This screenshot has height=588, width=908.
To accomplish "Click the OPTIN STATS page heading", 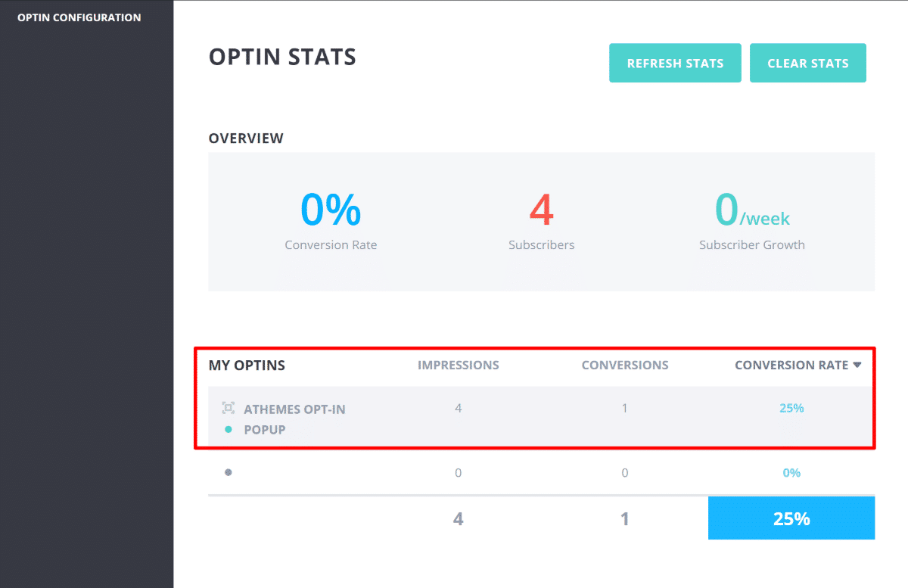I will (x=282, y=57).
